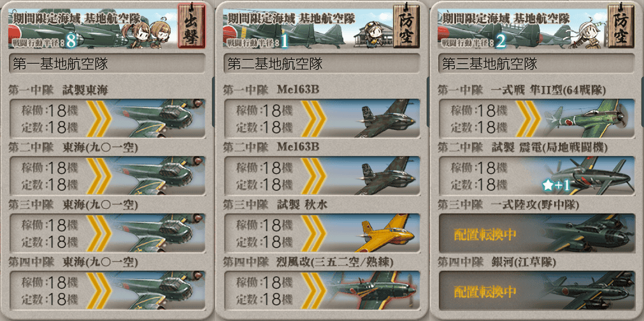Click second squadron 東海(九〇一空) slot of first base
Viewport: 644px width, 321px height.
point(107,175)
